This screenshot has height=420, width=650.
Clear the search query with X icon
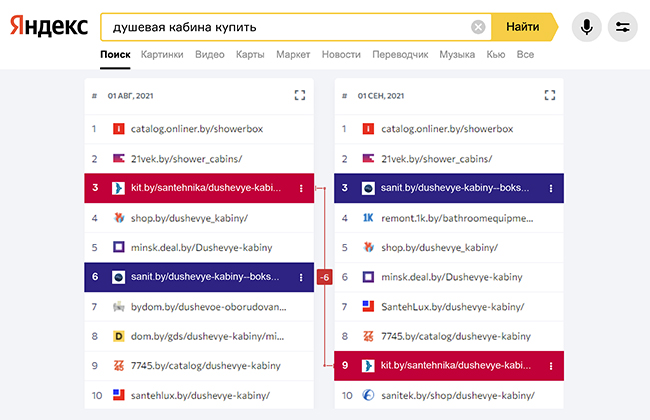click(478, 27)
